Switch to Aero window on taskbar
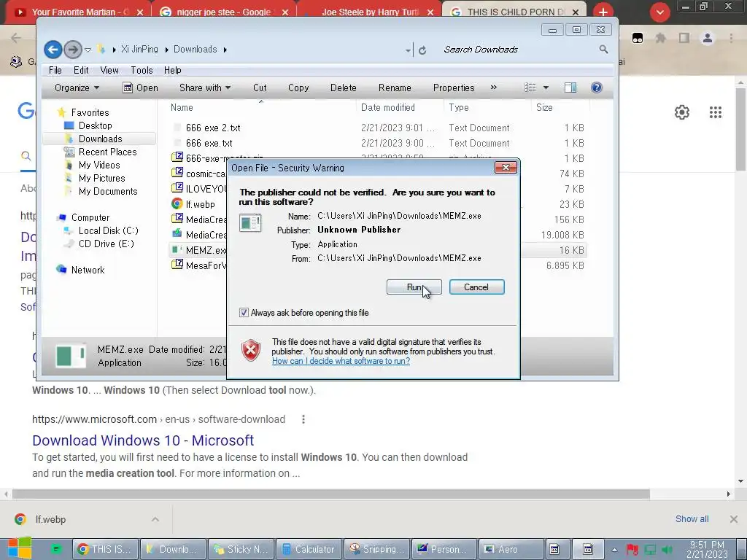This screenshot has height=560, width=747. point(511,549)
